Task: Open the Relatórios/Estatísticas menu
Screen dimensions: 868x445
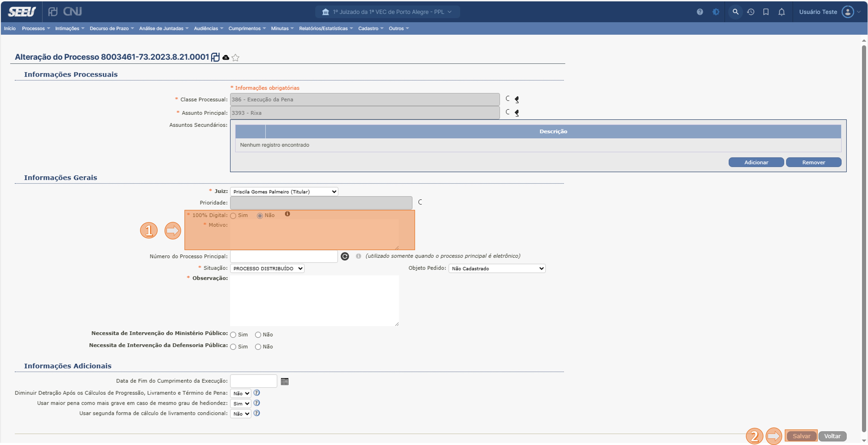Action: pyautogui.click(x=326, y=29)
